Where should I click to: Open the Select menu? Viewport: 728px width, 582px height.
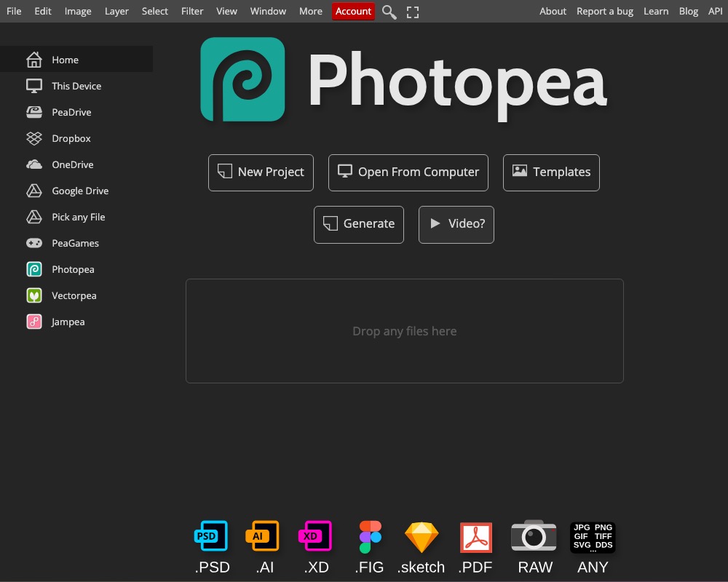click(154, 11)
